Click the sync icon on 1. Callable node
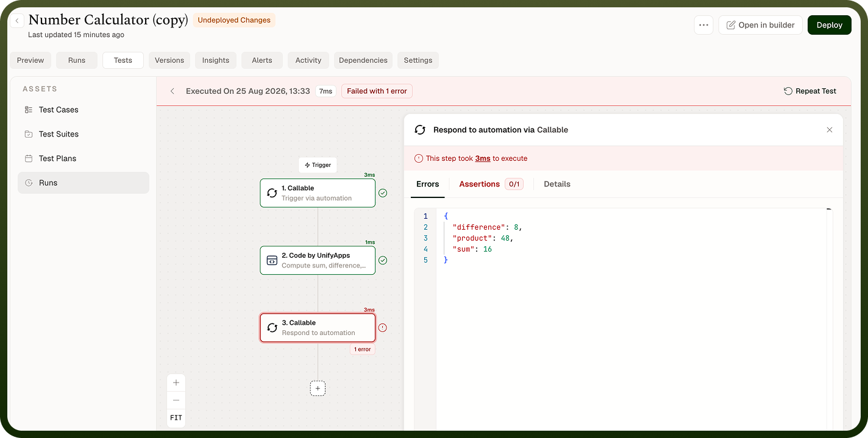Screen dimensions: 868x438 272,193
